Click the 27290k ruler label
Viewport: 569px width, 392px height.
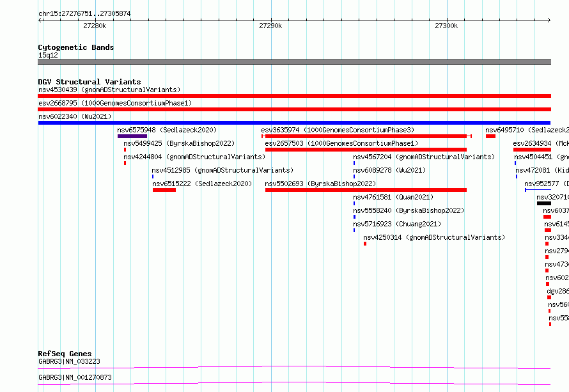click(270, 26)
